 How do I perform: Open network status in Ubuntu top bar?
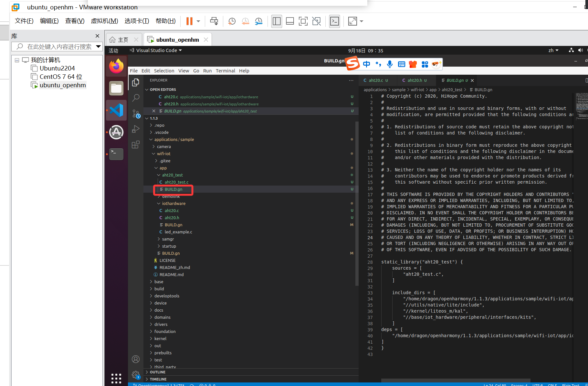[571, 50]
